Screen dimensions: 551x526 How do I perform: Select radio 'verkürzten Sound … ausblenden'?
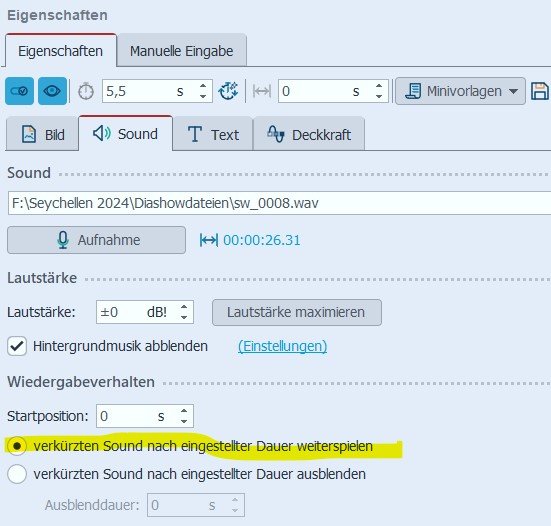click(17, 474)
